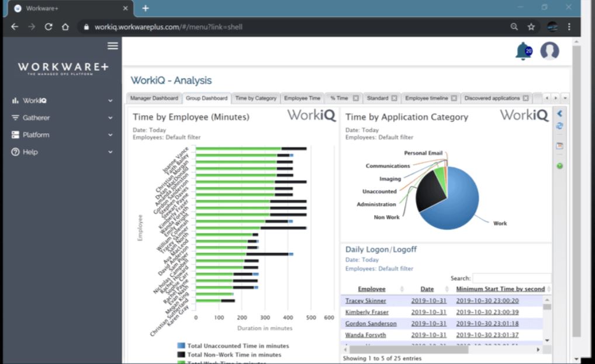595x364 pixels.
Task: Open Tracey Skinner employee link
Action: point(365,301)
